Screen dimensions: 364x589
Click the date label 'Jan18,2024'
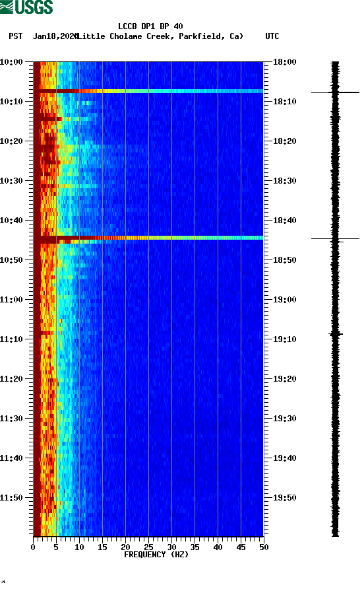55,36
